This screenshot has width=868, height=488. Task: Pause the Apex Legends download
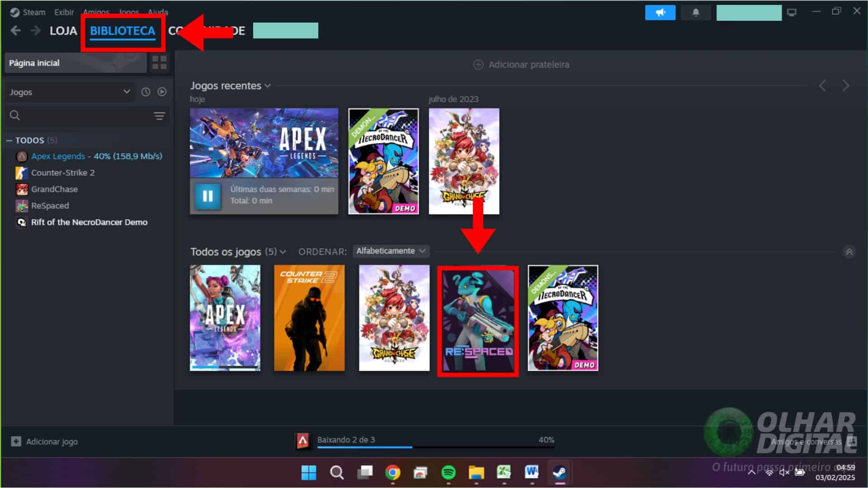[x=208, y=196]
